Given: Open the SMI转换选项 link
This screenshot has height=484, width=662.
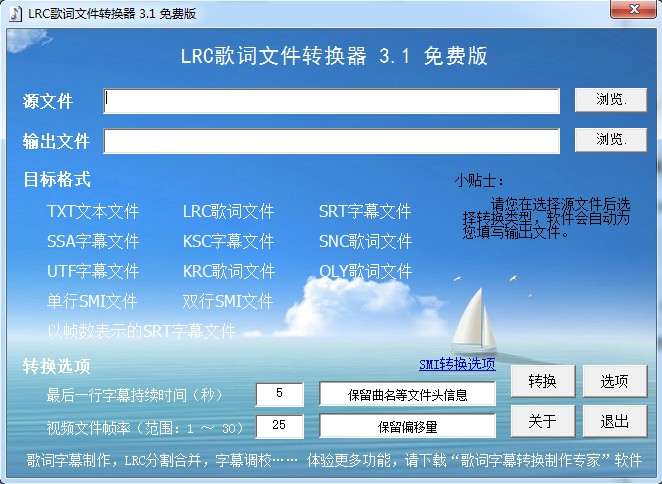Looking at the screenshot, I should pos(457,364).
